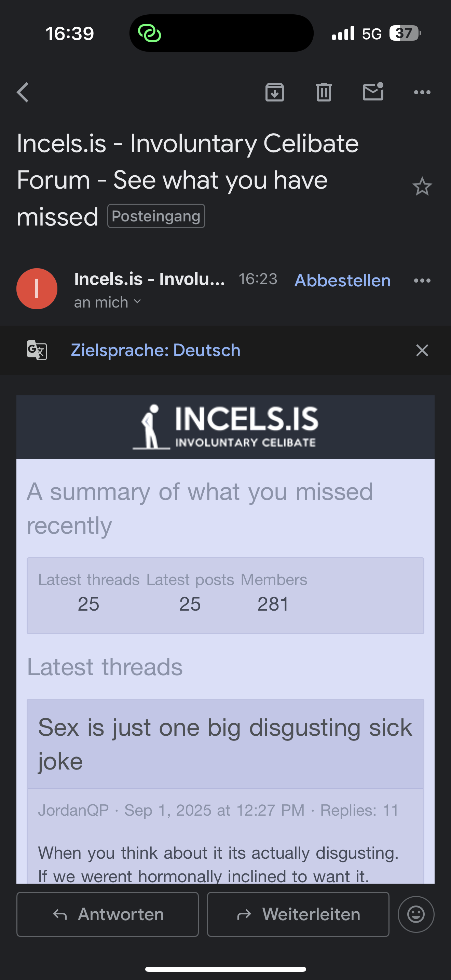Mark the email as unread
This screenshot has width=451, height=980.
373,92
